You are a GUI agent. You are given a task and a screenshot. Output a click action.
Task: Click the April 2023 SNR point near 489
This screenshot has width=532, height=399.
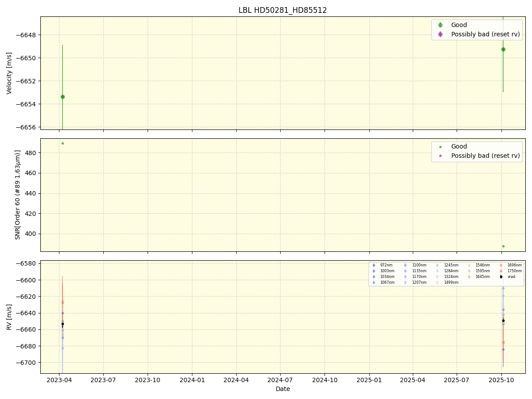point(63,143)
